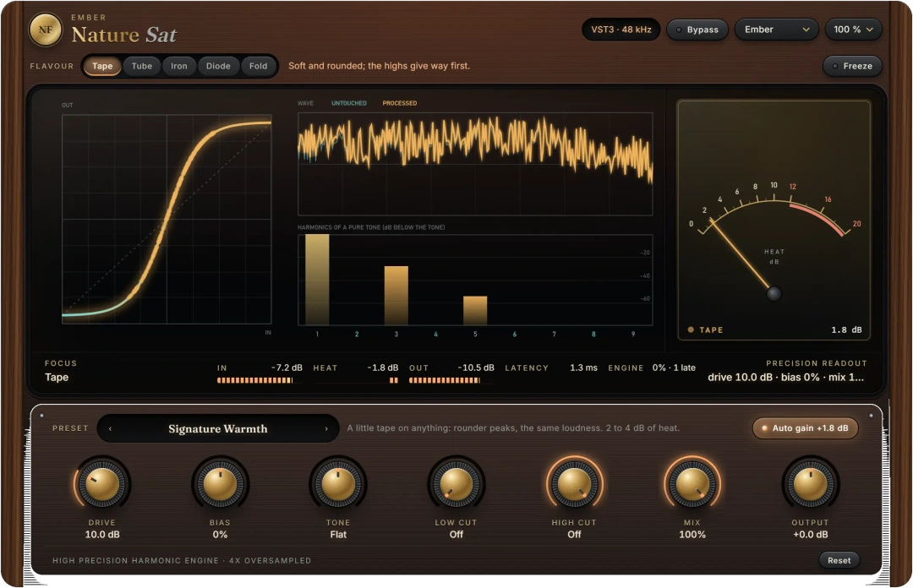913x588 pixels.
Task: Click the saturation transfer curve graph
Action: click(x=167, y=219)
